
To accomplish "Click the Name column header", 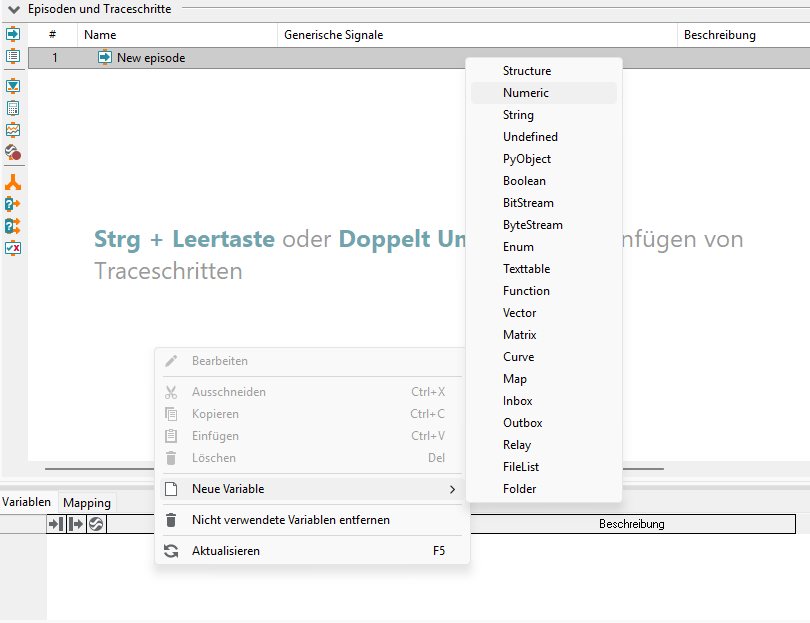I will (178, 35).
